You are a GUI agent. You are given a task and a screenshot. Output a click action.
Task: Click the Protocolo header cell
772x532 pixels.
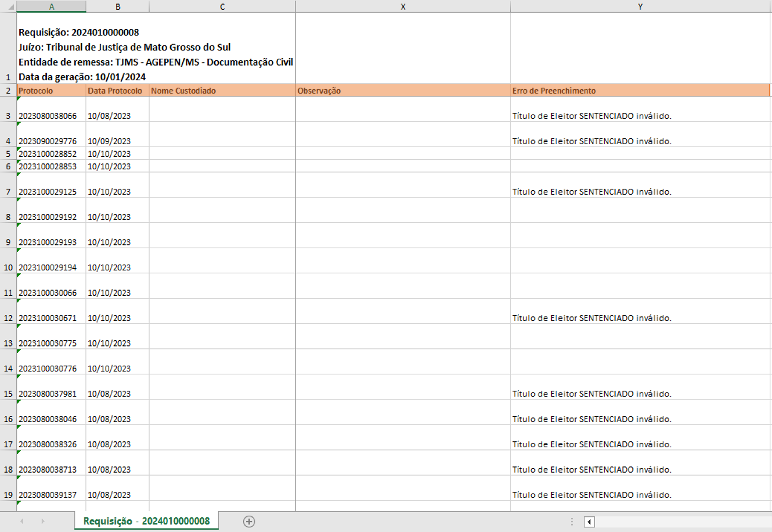tap(51, 90)
